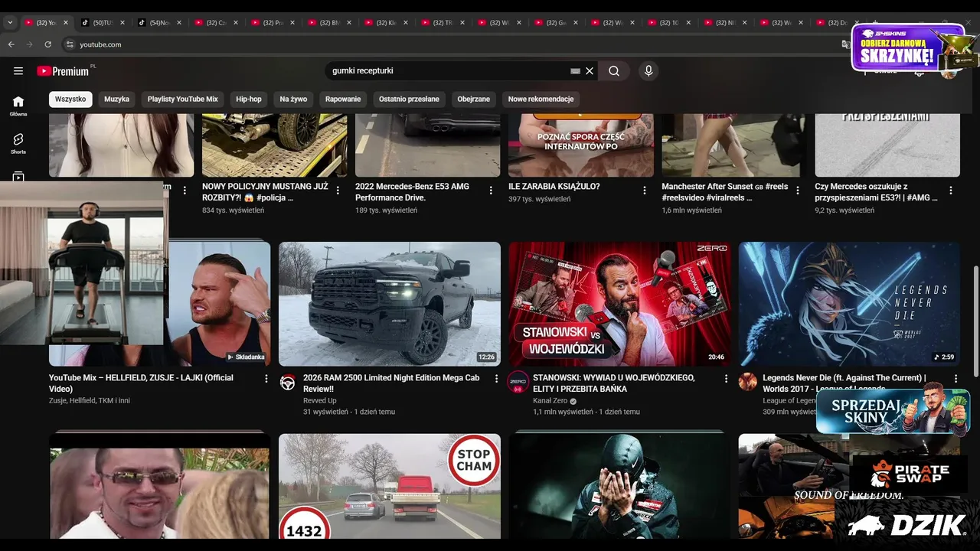Viewport: 980px width, 551px height.
Task: Click the Składanka badge on Mix thumbnail
Action: (246, 357)
